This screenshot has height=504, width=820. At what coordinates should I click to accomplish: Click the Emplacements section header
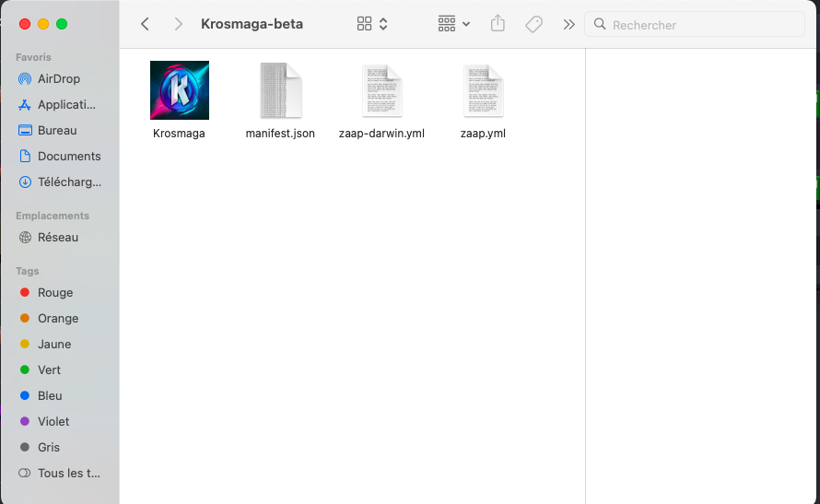pyautogui.click(x=53, y=216)
